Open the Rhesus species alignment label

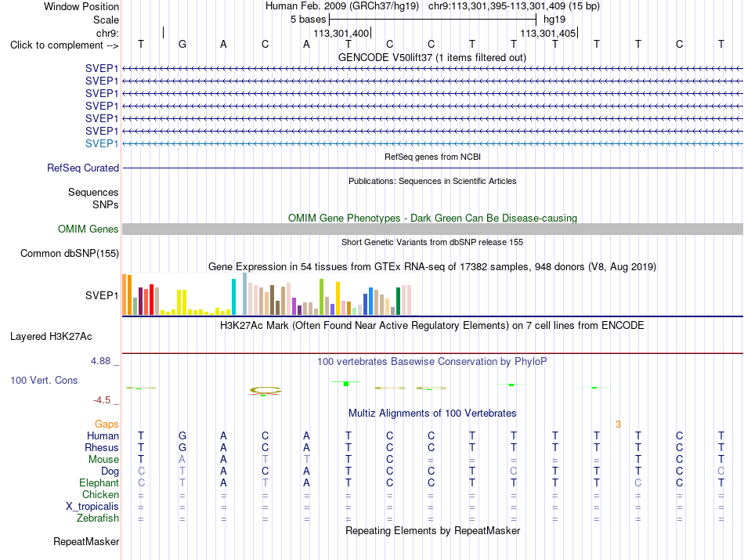[102, 447]
